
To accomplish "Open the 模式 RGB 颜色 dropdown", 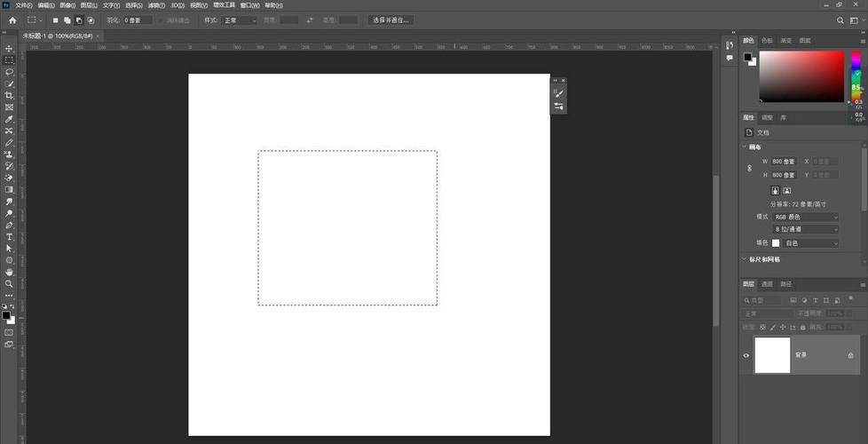I will pyautogui.click(x=805, y=217).
